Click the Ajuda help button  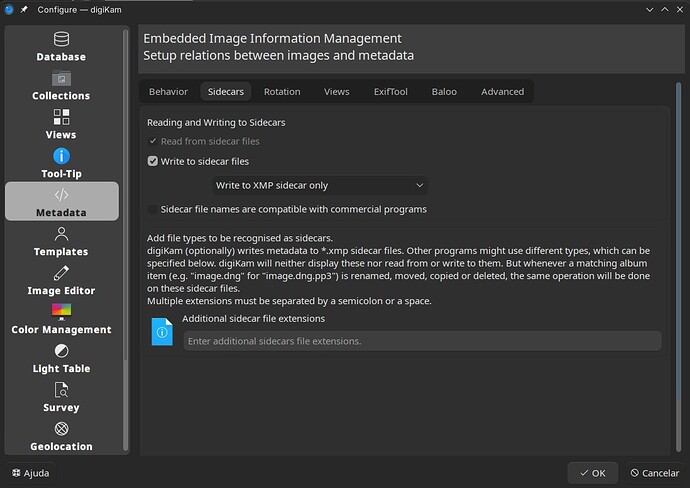pyautogui.click(x=30, y=473)
